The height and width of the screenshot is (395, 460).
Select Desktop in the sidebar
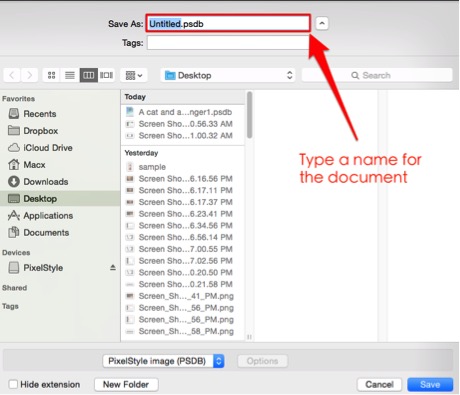click(60, 199)
